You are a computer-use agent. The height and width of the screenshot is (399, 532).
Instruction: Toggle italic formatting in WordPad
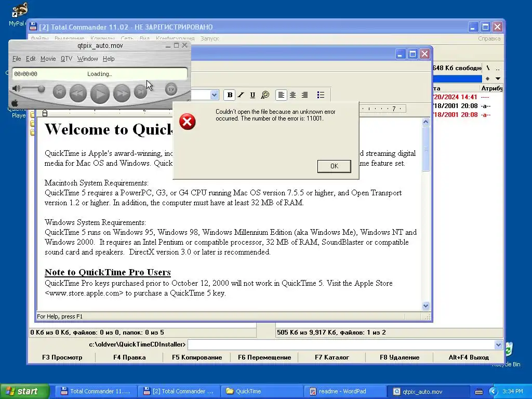pos(241,95)
